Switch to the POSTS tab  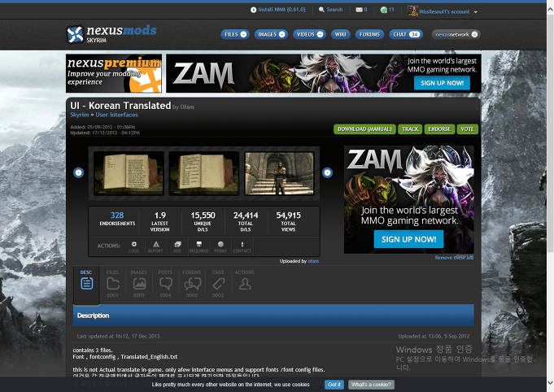(165, 284)
